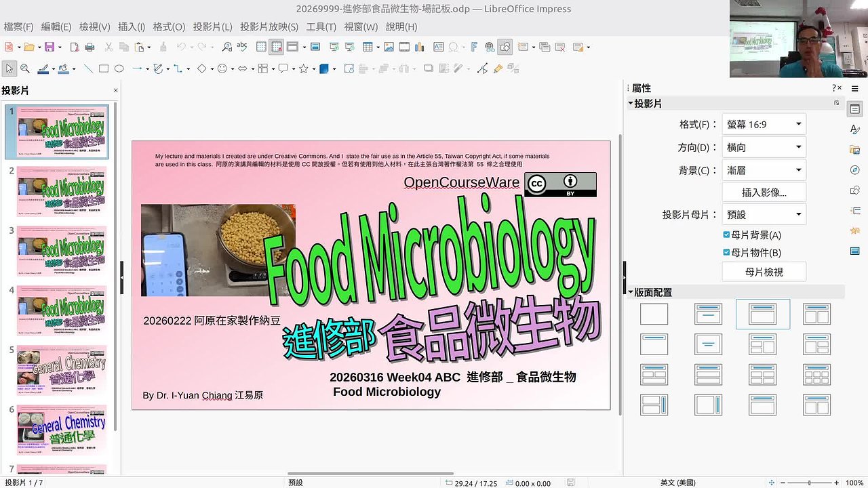The height and width of the screenshot is (488, 868).
Task: Delete the slide icon
Action: coord(560,47)
